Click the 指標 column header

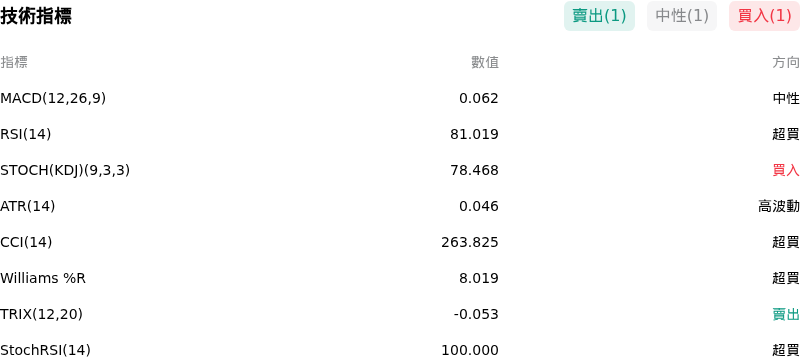click(14, 62)
